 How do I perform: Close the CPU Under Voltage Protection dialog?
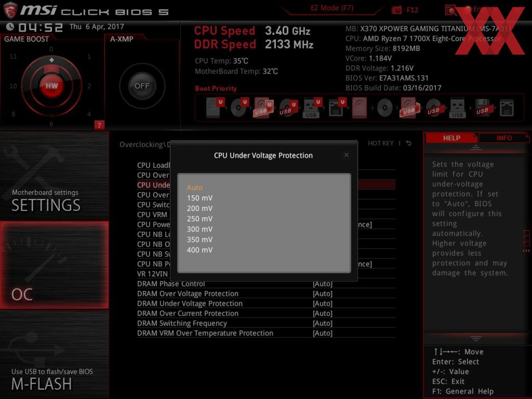(346, 155)
